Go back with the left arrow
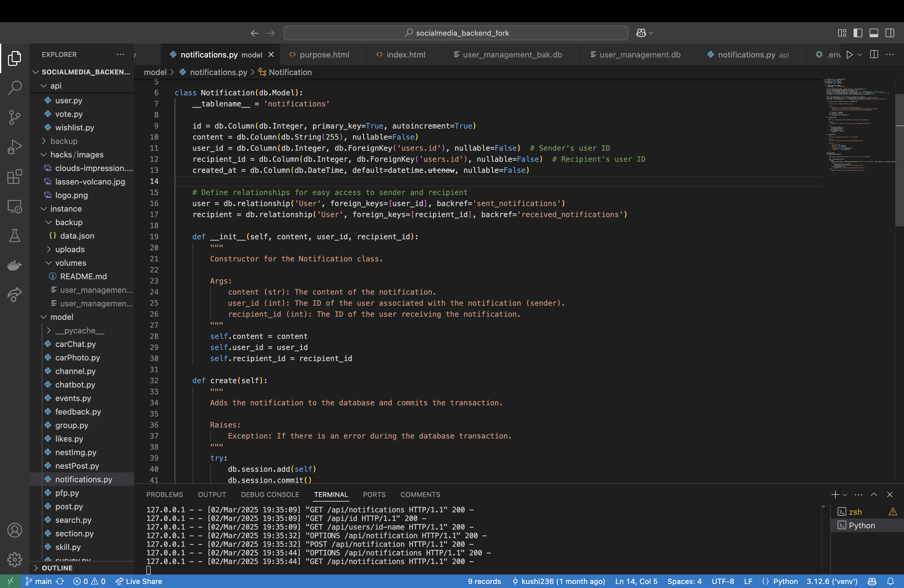Image resolution: width=904 pixels, height=588 pixels. pyautogui.click(x=255, y=33)
